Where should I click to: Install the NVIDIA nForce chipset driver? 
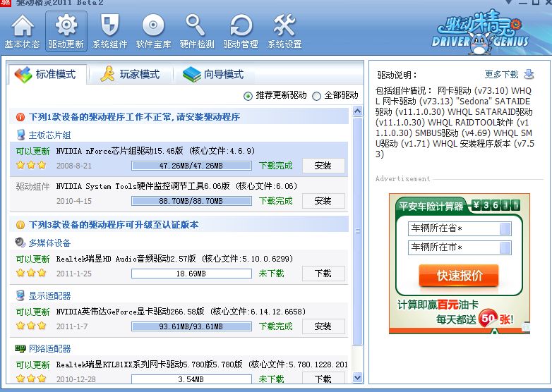(x=323, y=166)
